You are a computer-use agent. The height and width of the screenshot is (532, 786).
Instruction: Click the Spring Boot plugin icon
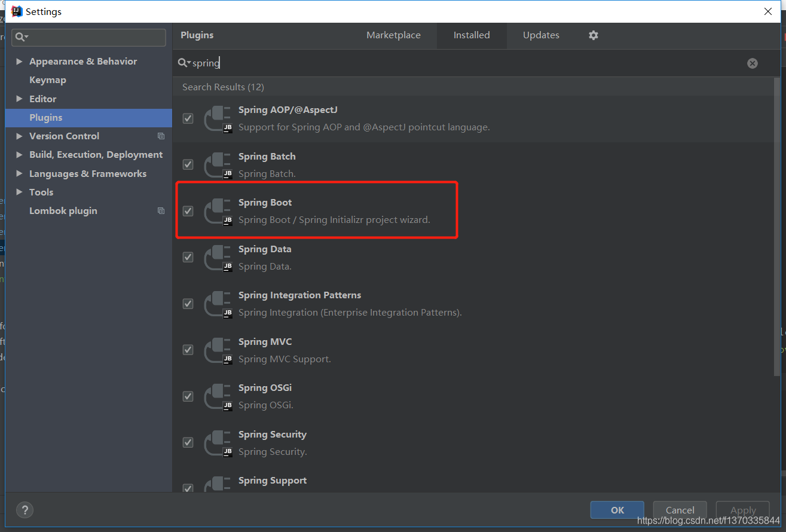click(x=218, y=211)
